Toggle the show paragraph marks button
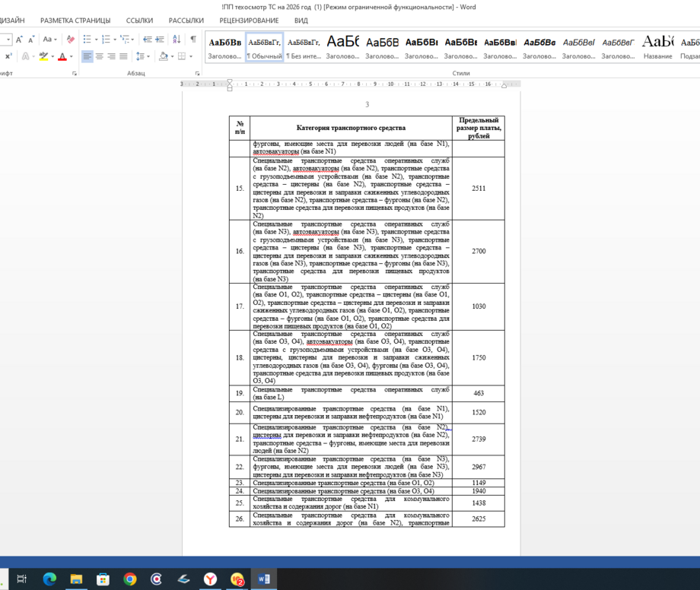 point(193,40)
